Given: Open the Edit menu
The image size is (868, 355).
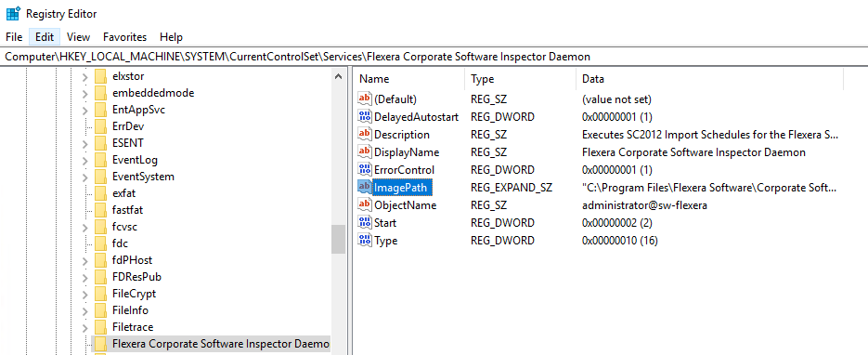Looking at the screenshot, I should pyautogui.click(x=45, y=37).
